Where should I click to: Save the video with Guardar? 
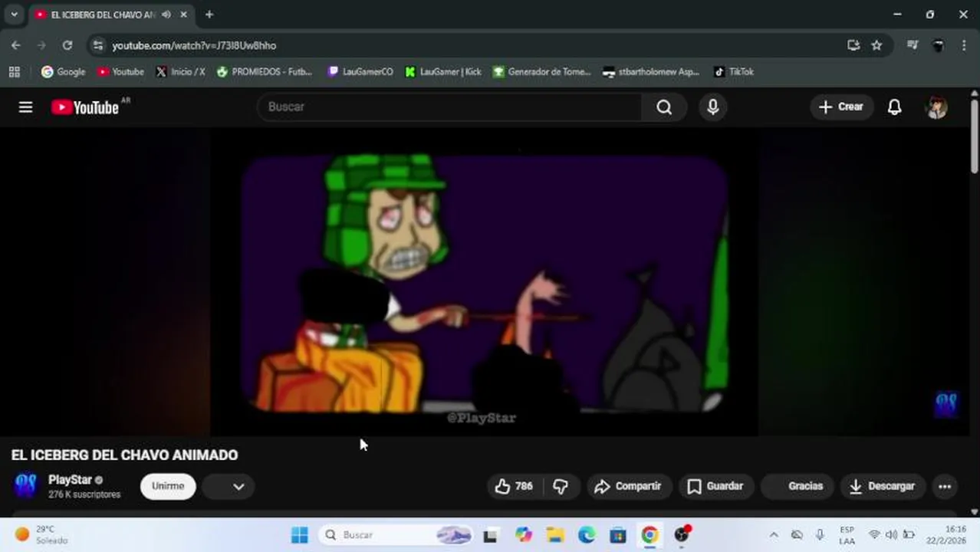pyautogui.click(x=715, y=486)
